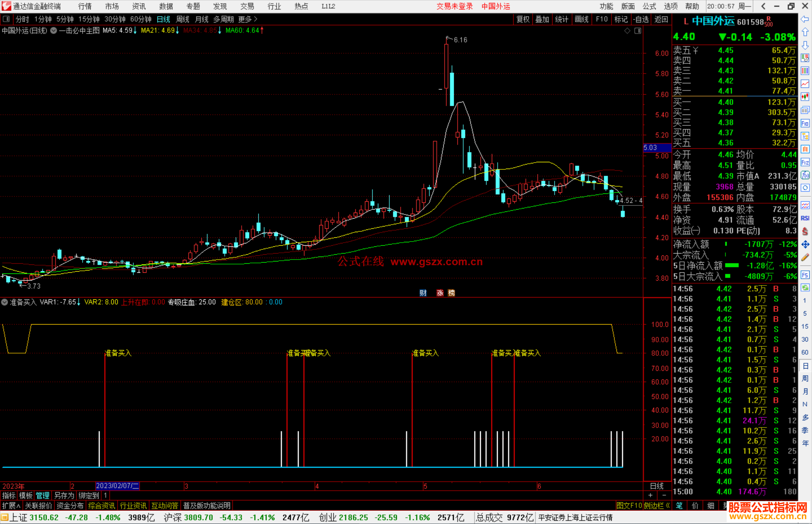812x524 pixels.
Task: Open the main chart indicator dropdown arrow
Action: (x=54, y=30)
